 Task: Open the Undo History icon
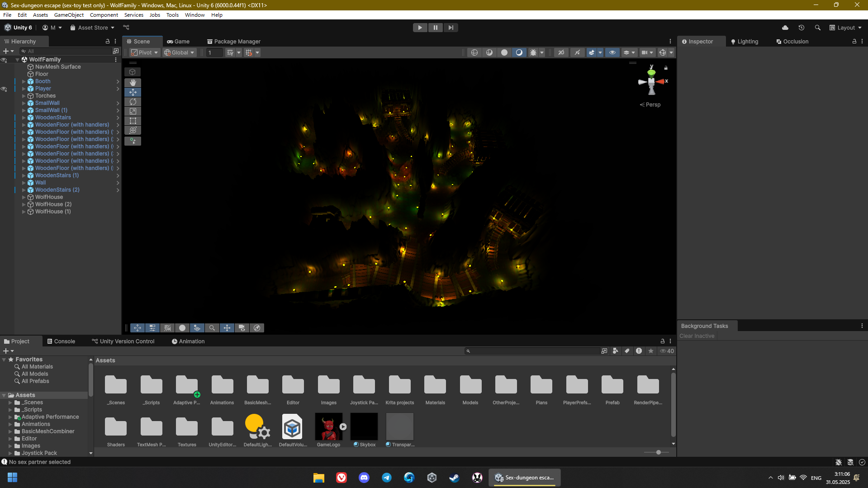tap(802, 28)
